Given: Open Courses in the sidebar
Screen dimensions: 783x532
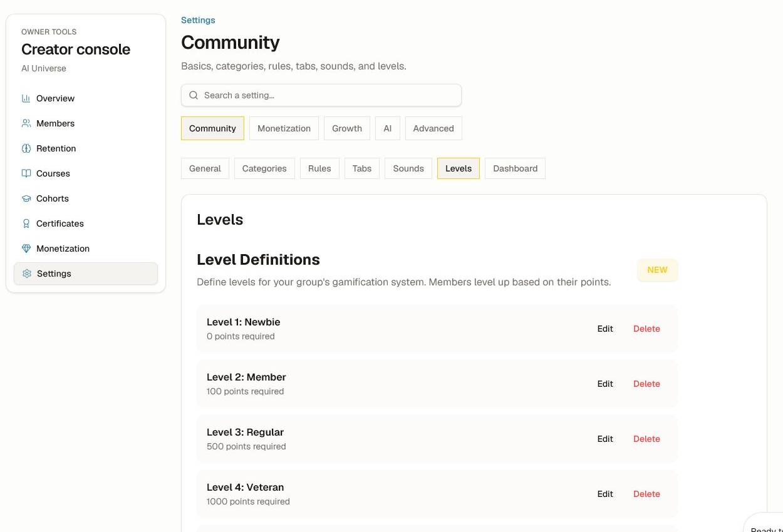Looking at the screenshot, I should pyautogui.click(x=86, y=173).
